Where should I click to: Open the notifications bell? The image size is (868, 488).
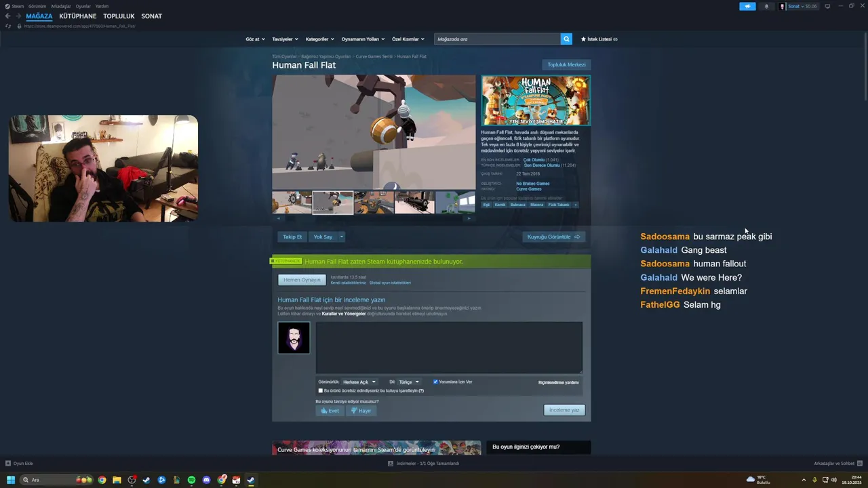(767, 6)
